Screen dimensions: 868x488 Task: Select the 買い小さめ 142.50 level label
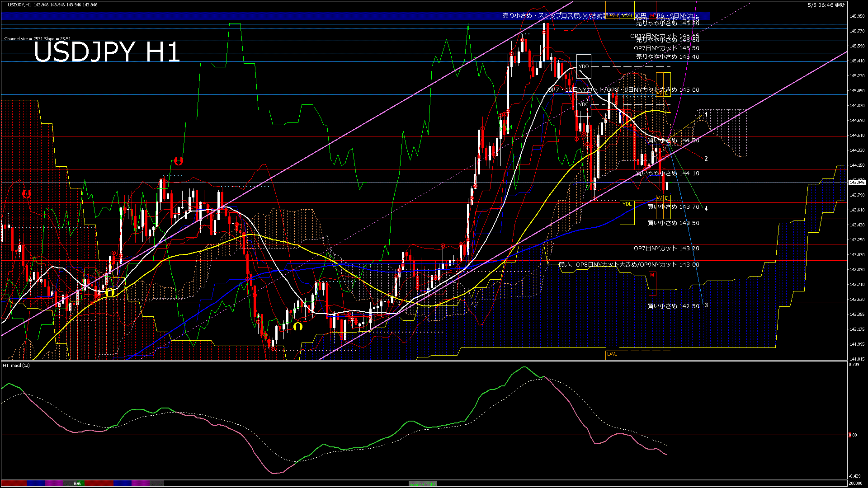pos(674,306)
